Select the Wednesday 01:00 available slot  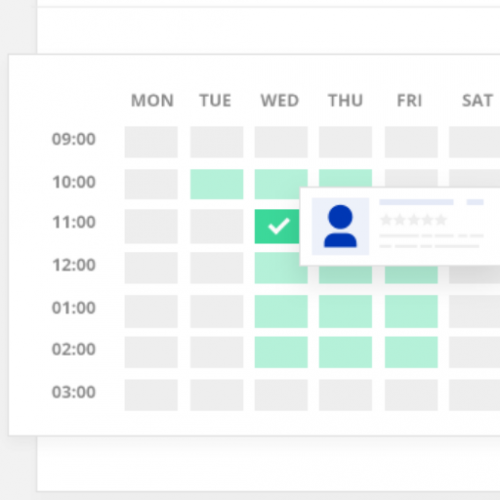(x=281, y=311)
